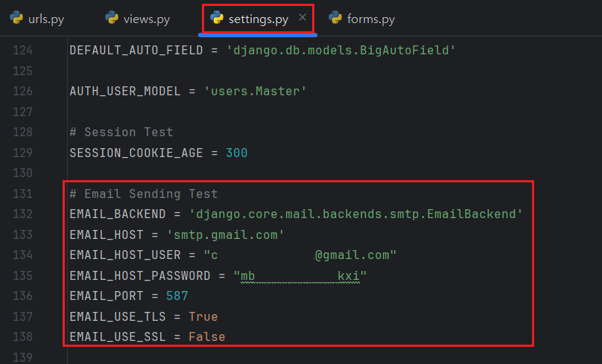Viewport: 602px width, 364px height.
Task: Click the SESSION_COOKIE_AGE value 300
Action: (x=236, y=153)
